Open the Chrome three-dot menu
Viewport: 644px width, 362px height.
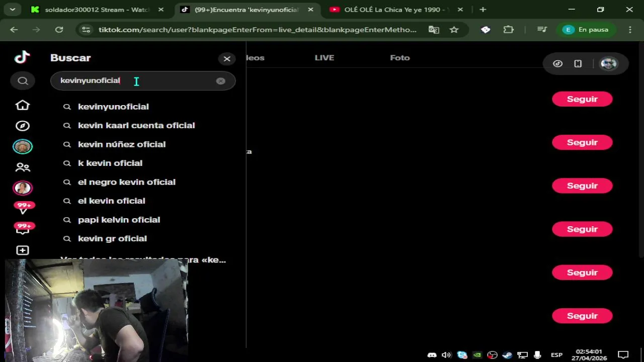pos(630,30)
